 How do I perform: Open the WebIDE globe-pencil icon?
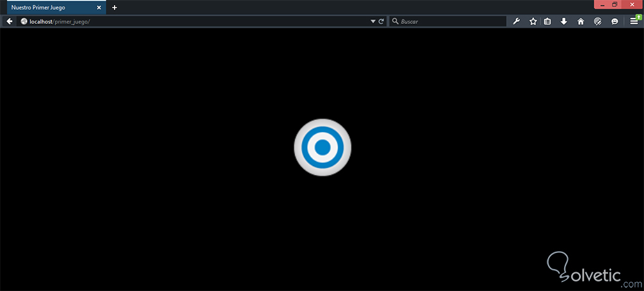[598, 21]
